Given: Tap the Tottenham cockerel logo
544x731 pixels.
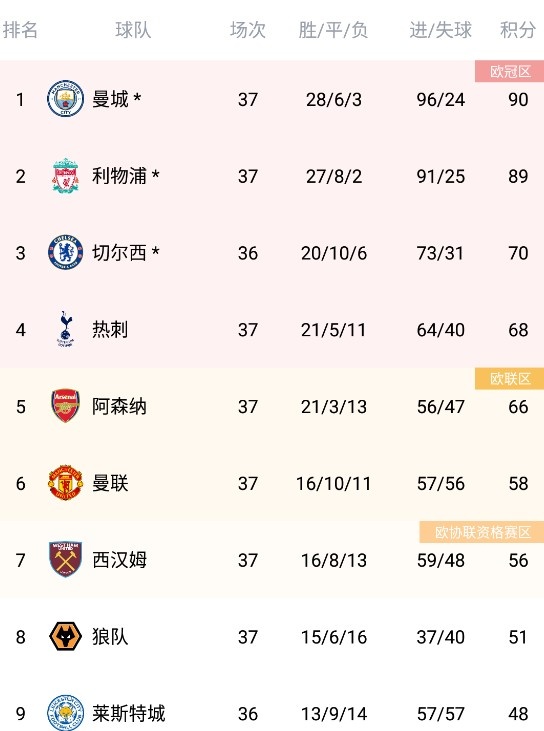Looking at the screenshot, I should [65, 329].
